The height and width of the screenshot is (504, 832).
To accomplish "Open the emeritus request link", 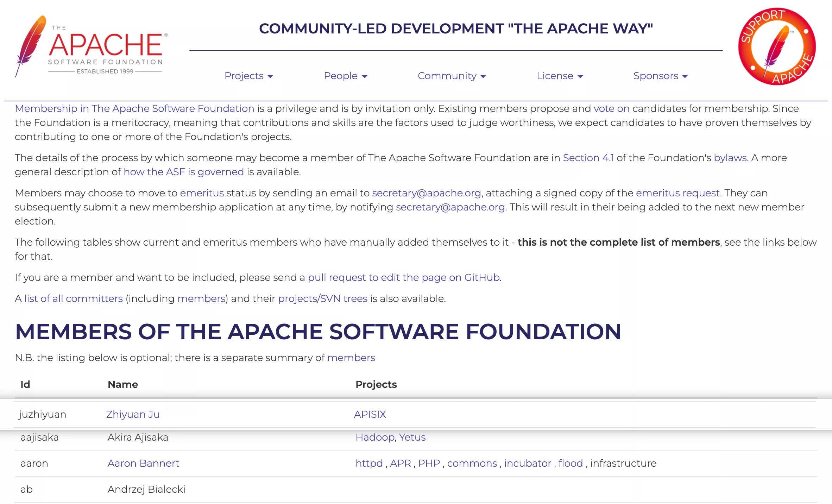I will pos(677,193).
